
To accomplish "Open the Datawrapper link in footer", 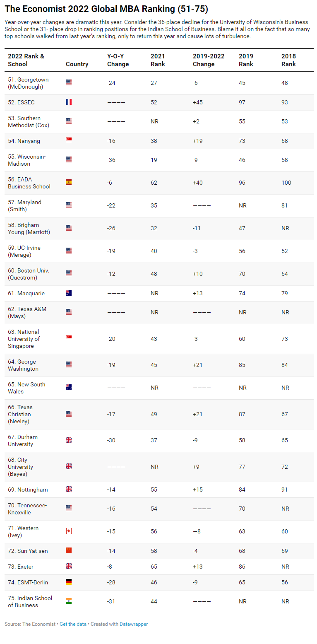I will coord(134,624).
